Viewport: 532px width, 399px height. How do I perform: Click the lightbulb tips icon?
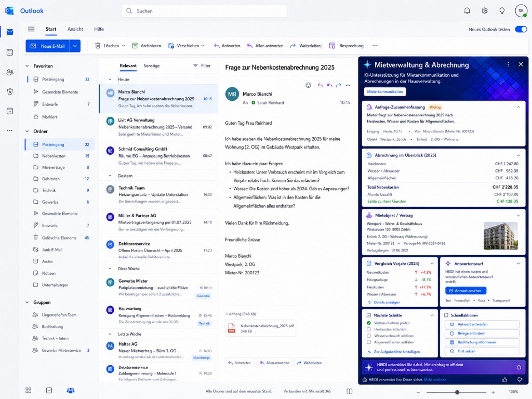[502, 11]
